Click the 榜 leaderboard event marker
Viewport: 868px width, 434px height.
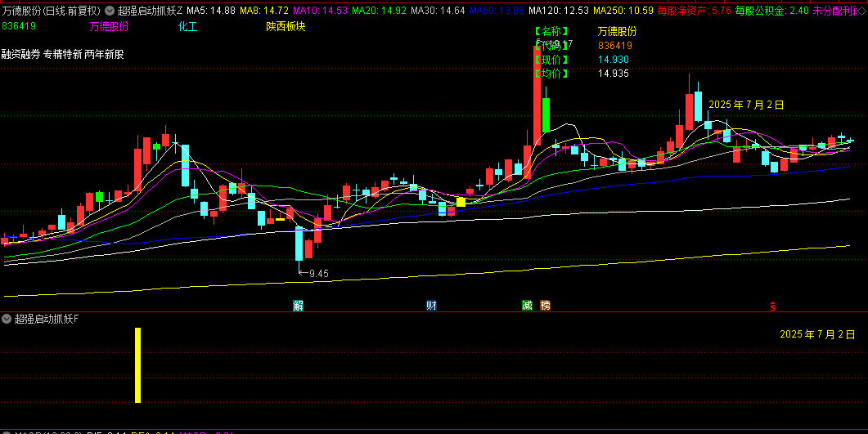pyautogui.click(x=546, y=305)
